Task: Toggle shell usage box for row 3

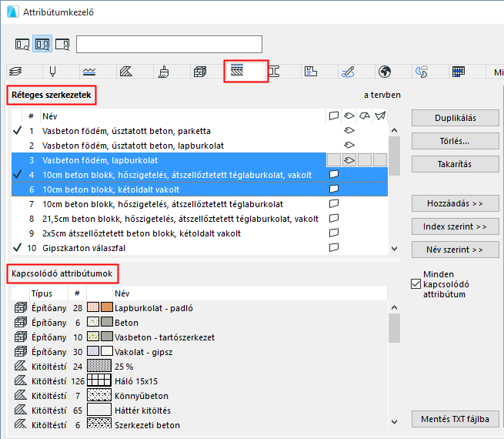Action: tap(380, 160)
